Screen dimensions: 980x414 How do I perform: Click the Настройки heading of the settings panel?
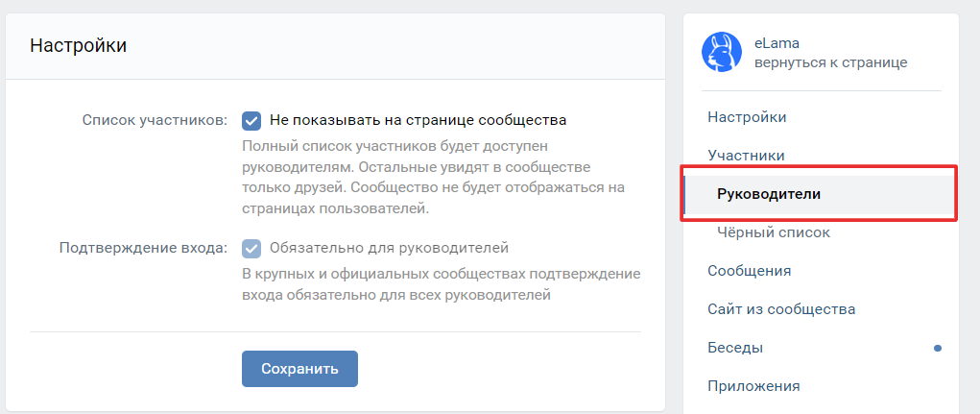pos(79,45)
